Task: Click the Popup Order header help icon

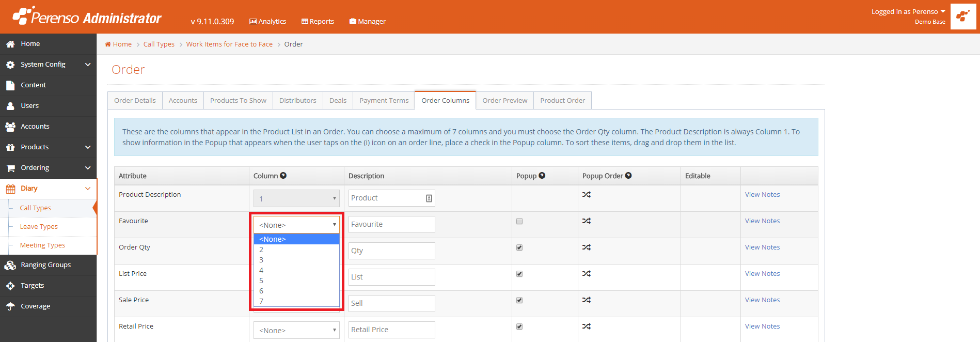Action: (628, 176)
